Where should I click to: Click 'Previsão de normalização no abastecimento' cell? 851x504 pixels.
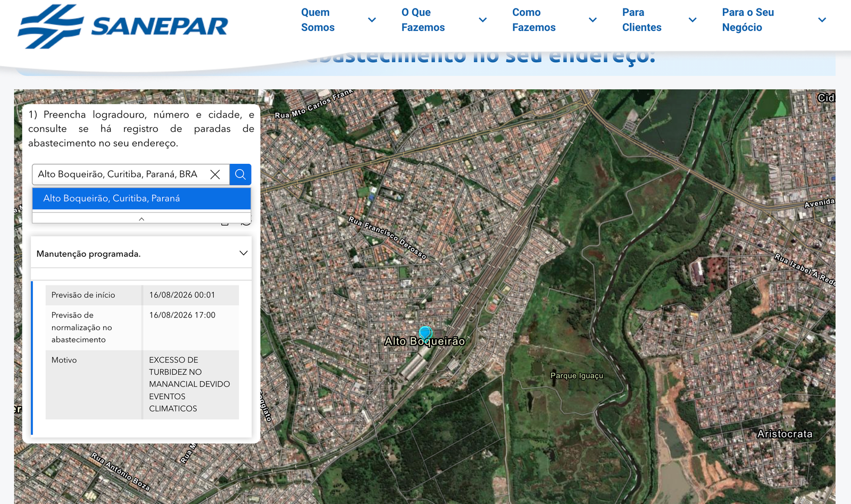(94, 327)
